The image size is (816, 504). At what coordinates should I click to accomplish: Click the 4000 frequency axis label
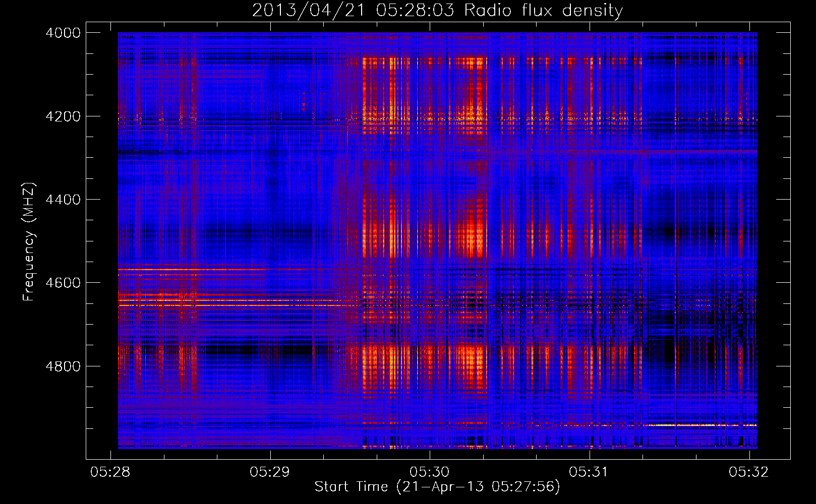[x=63, y=33]
